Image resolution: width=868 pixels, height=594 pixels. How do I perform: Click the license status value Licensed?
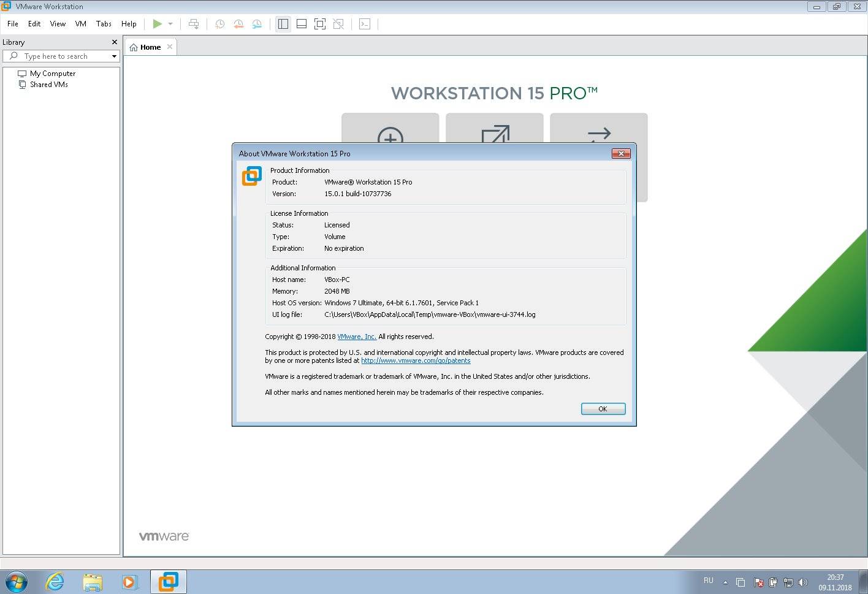337,225
